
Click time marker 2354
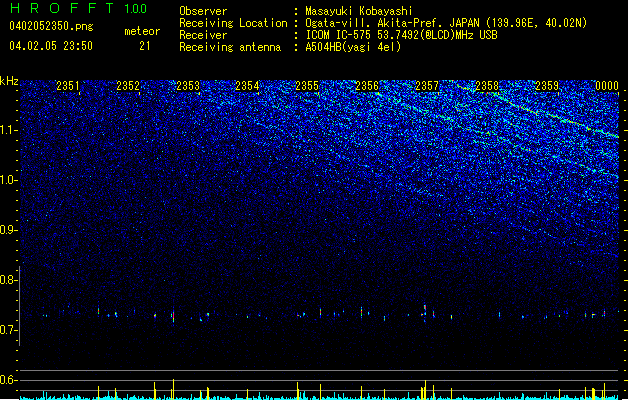(247, 86)
